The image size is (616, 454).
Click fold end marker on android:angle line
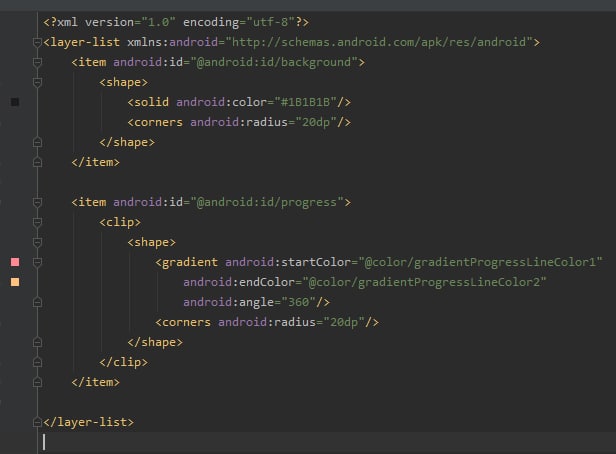point(37,302)
